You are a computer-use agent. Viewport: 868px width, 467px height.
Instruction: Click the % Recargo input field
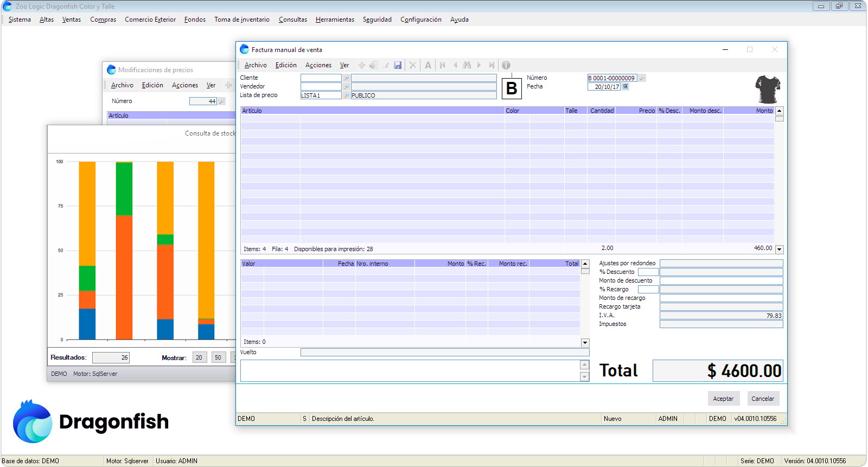(648, 290)
